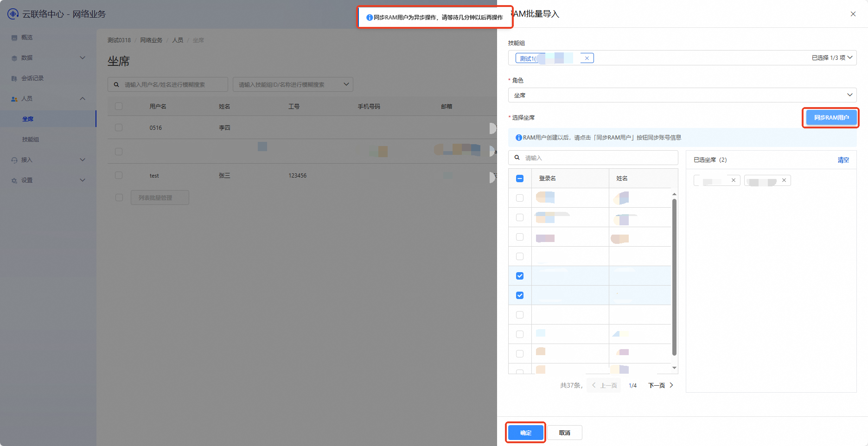Click the 同步RAM用户 button
Image resolution: width=868 pixels, height=446 pixels.
tap(831, 118)
